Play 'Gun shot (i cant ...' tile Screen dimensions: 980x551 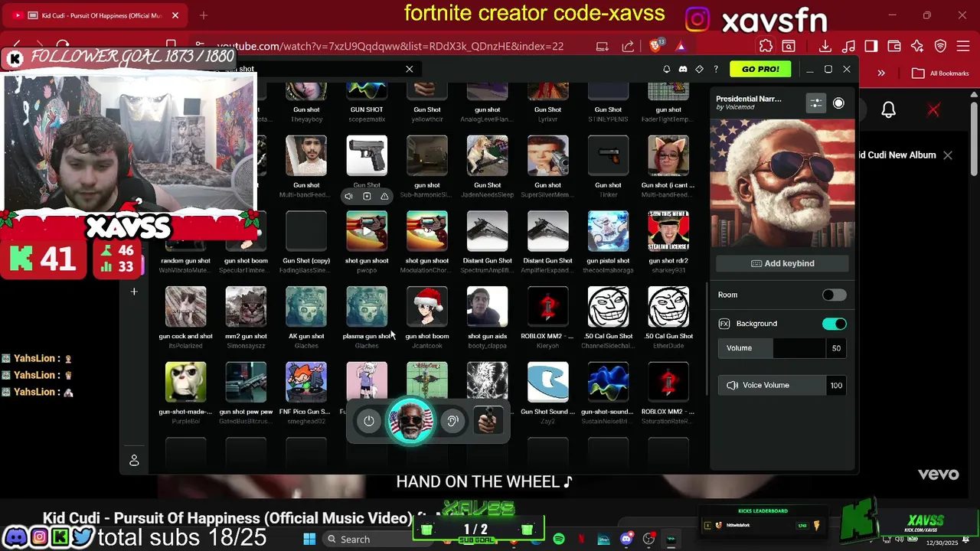pyautogui.click(x=668, y=155)
